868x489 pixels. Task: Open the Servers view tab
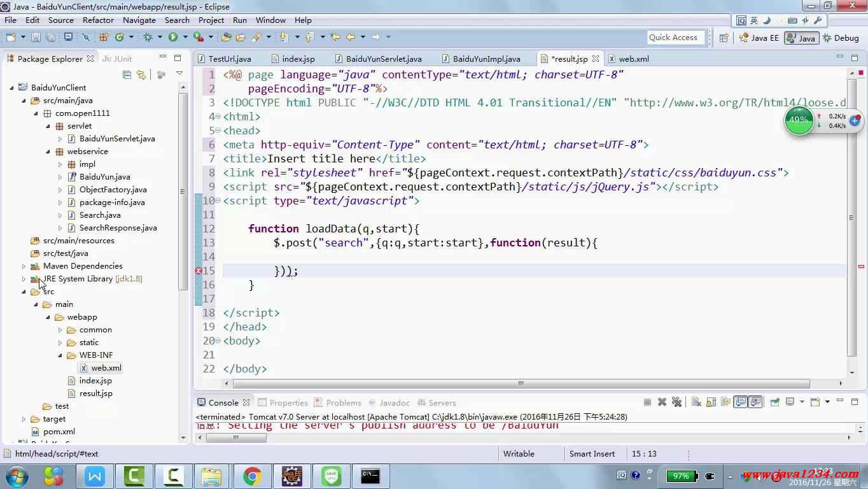click(436, 403)
